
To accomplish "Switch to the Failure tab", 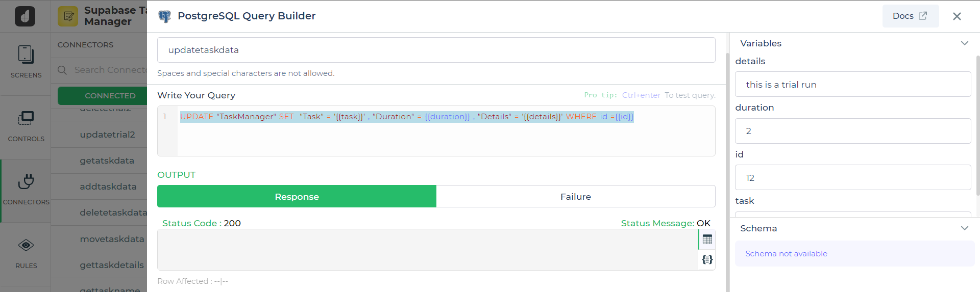I will click(575, 197).
